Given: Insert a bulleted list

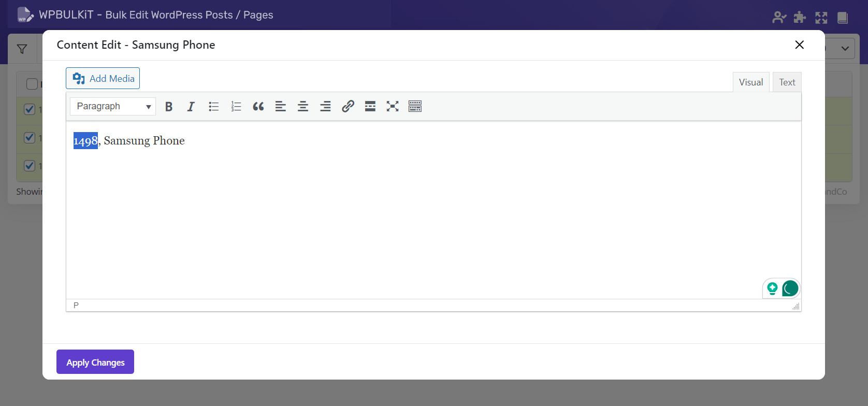Looking at the screenshot, I should point(213,107).
